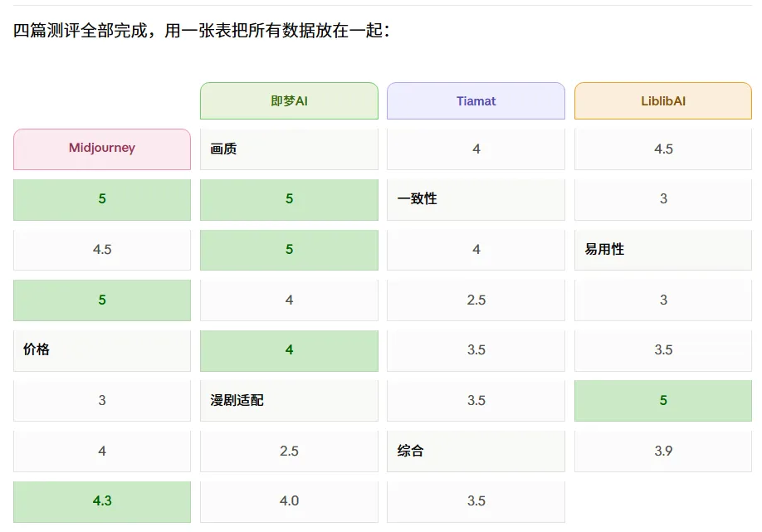Click the 漫剧适配 label cell
The height and width of the screenshot is (532, 762).
pyautogui.click(x=289, y=401)
